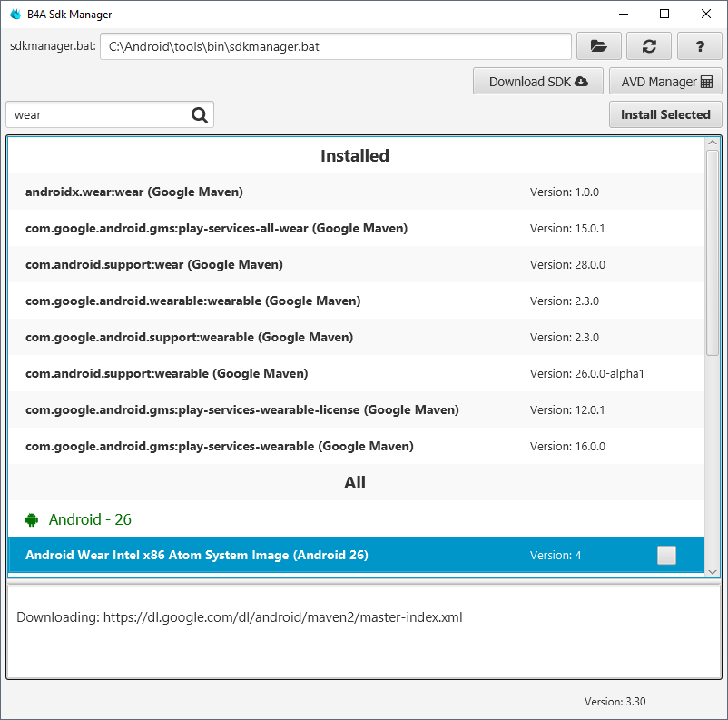
Task: Click the 'Version: 3.30' footer text
Action: pyautogui.click(x=615, y=702)
